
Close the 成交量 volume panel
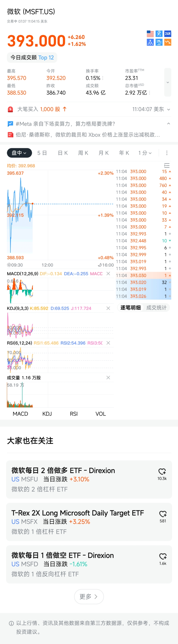coord(108,377)
